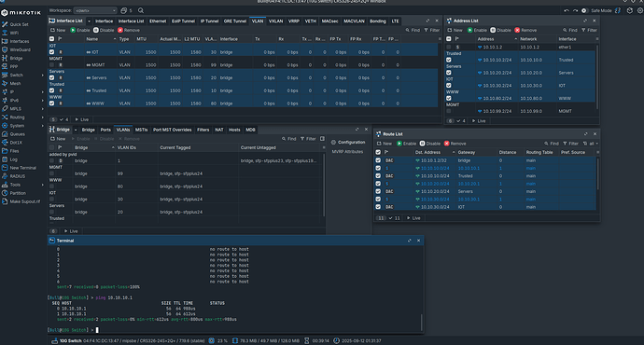Click the Route List vertical scrollbar
Viewport: 644px width, 345px height.
597,174
